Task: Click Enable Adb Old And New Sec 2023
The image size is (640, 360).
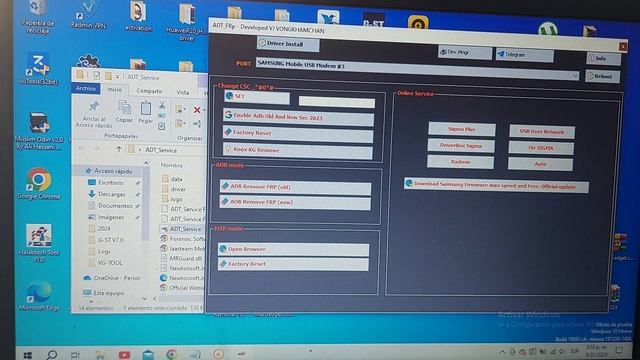Action: tap(298, 117)
